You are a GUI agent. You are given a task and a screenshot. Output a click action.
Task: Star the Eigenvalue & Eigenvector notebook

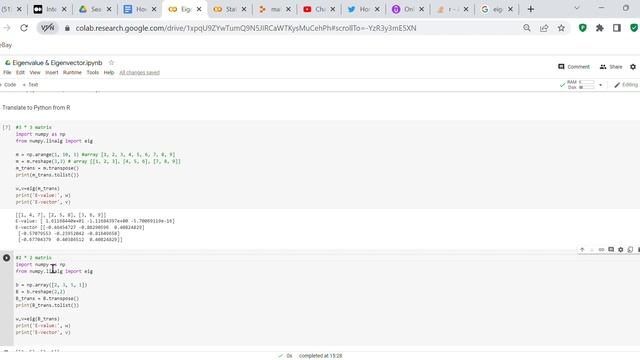[111, 62]
